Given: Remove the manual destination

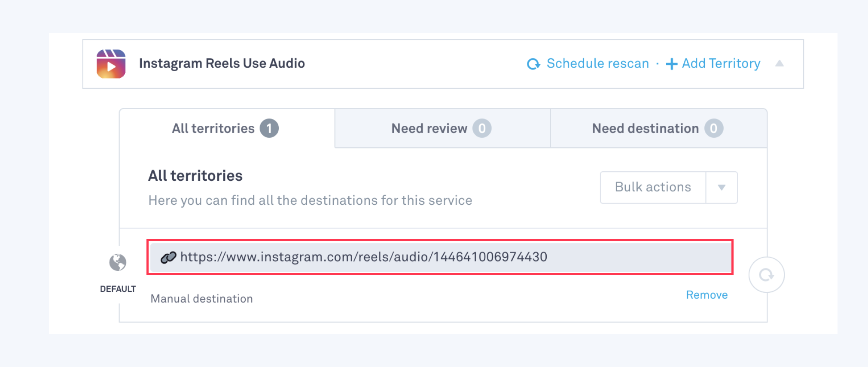Looking at the screenshot, I should click(707, 295).
